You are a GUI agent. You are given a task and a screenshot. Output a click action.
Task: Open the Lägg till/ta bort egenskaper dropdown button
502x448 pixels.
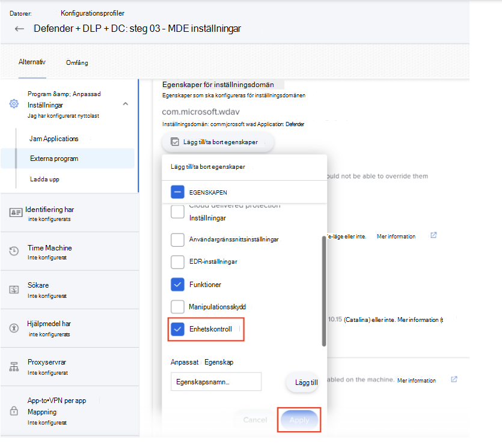[x=218, y=142]
